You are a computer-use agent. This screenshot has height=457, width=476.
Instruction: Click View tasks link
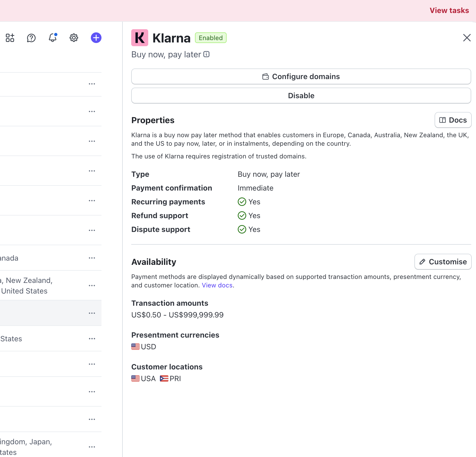[x=449, y=10]
